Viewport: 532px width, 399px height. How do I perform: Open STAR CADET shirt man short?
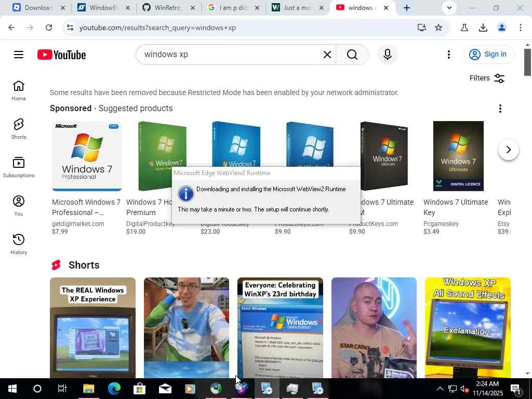pyautogui.click(x=374, y=328)
